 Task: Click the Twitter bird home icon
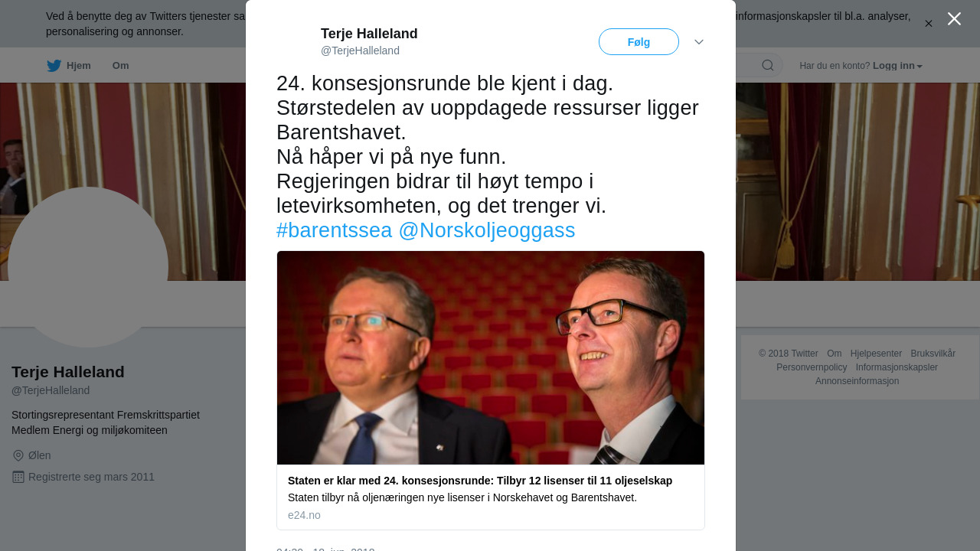(54, 66)
